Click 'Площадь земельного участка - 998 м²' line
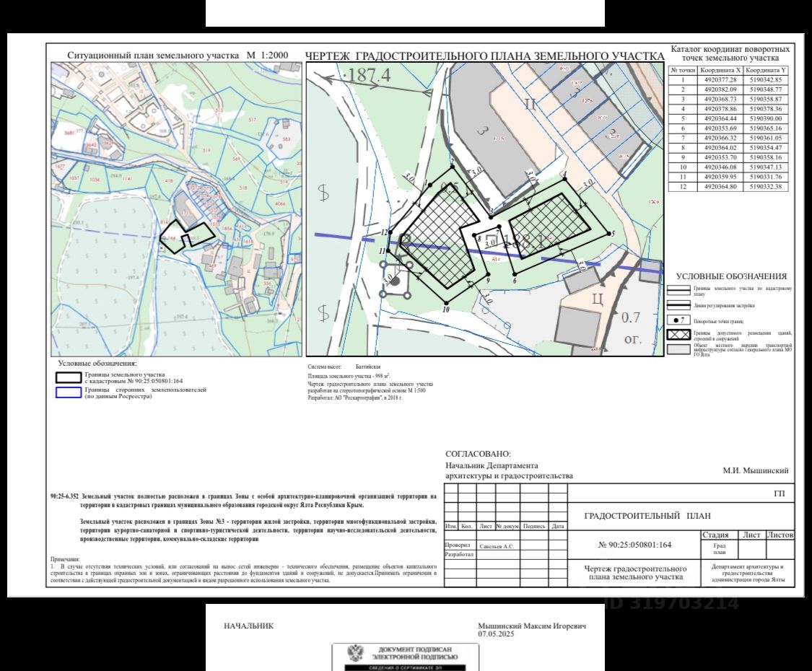This screenshot has width=812, height=671. click(x=349, y=377)
